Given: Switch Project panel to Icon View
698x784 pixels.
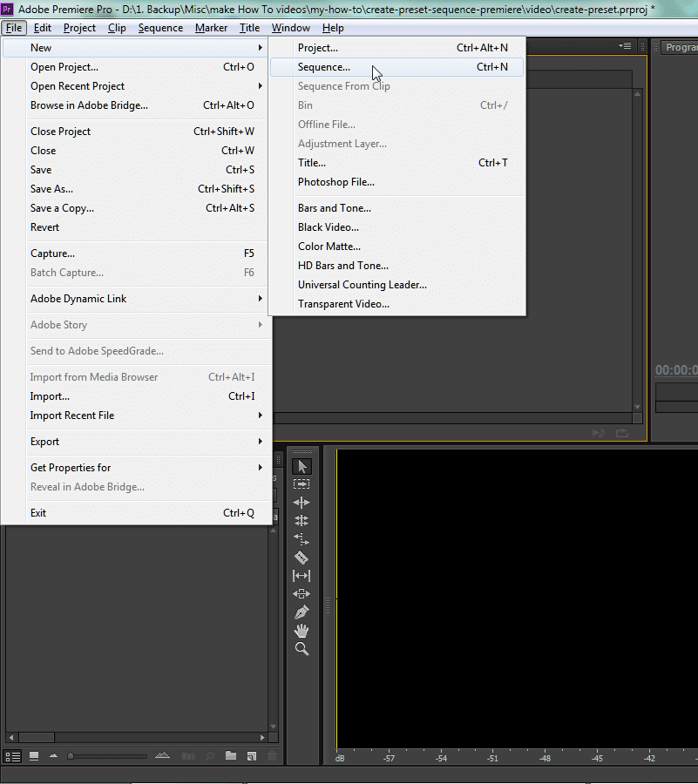Looking at the screenshot, I should [34, 756].
